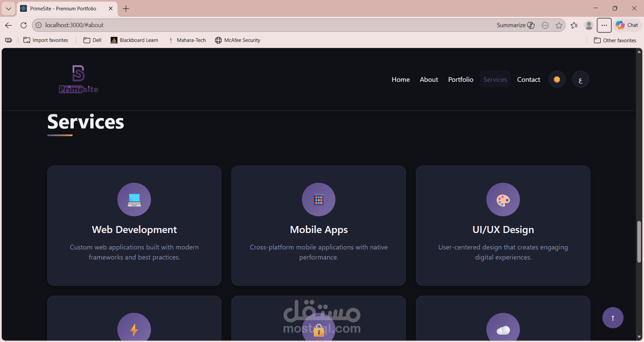The image size is (644, 342).
Task: Open the tab search dropdown arrow
Action: coord(8,8)
